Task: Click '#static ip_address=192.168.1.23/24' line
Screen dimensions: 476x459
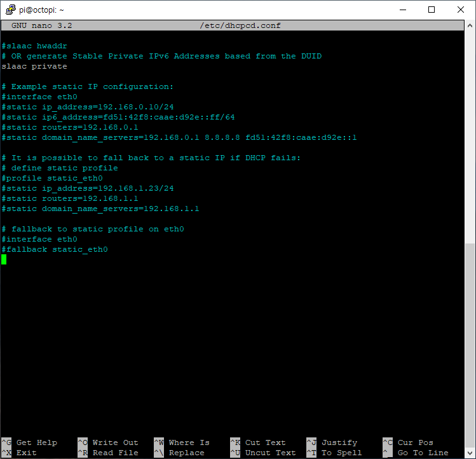Action: pos(88,188)
